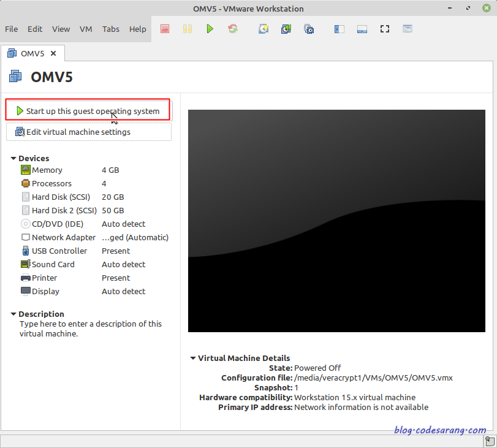The width and height of the screenshot is (497, 448).
Task: Start up this guest operating system
Action: click(88, 110)
